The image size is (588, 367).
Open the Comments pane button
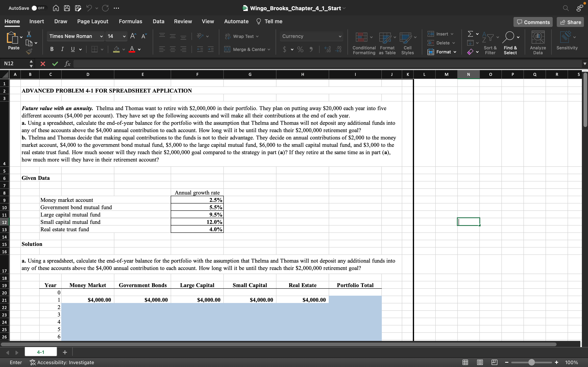coord(533,22)
